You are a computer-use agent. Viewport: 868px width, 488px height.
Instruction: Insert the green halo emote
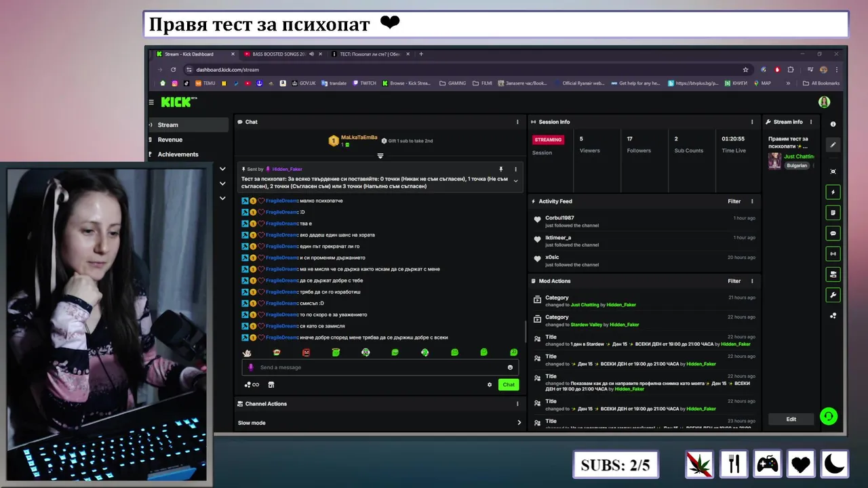pyautogui.click(x=336, y=352)
